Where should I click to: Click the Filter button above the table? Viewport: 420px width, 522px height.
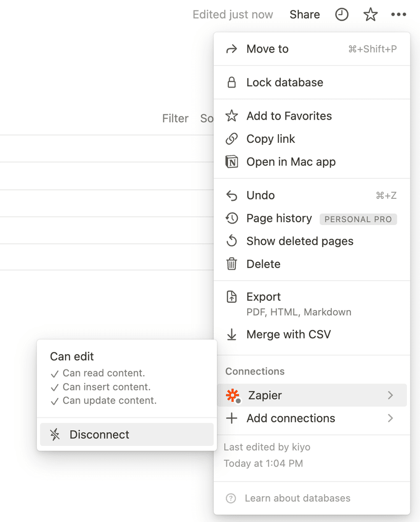pyautogui.click(x=175, y=119)
